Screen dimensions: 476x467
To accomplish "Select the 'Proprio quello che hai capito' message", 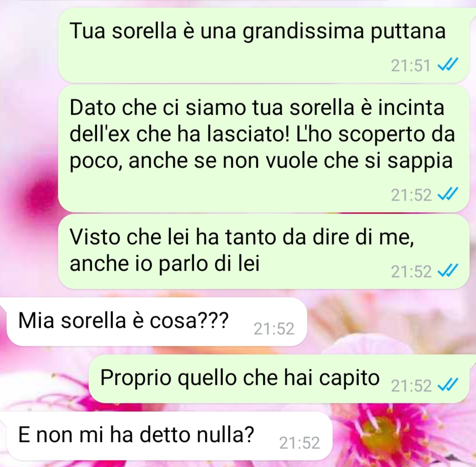I will [x=279, y=379].
